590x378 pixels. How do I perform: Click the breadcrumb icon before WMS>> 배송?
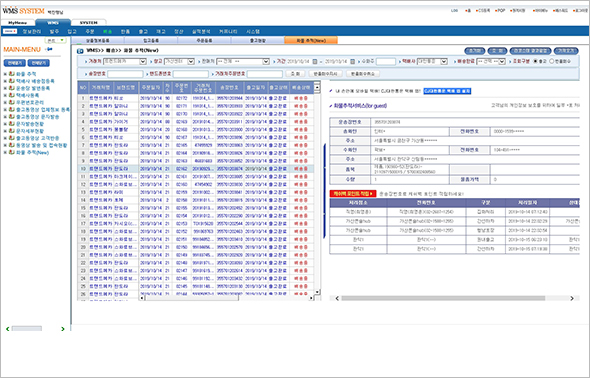[x=80, y=51]
